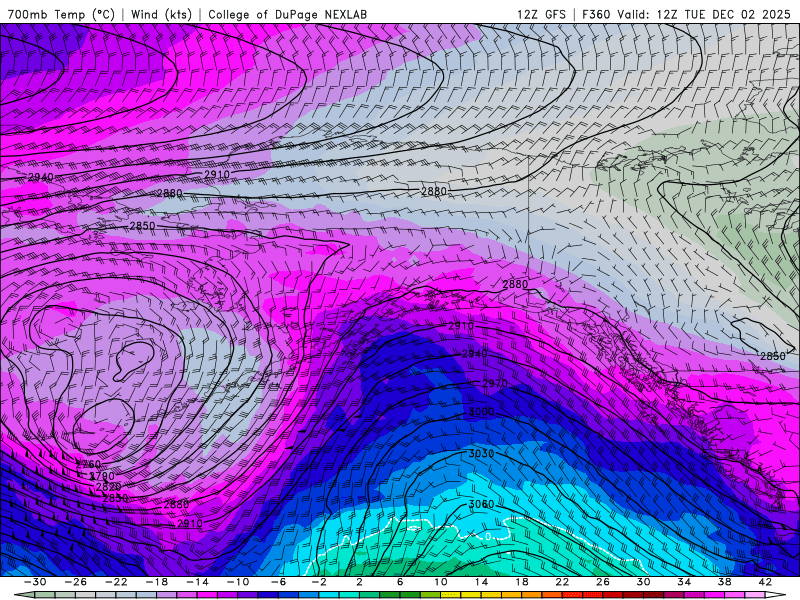Screen dimensions: 800x600
Task: Click the "700mb Temp (°C)" title text
Action: [x=61, y=14]
